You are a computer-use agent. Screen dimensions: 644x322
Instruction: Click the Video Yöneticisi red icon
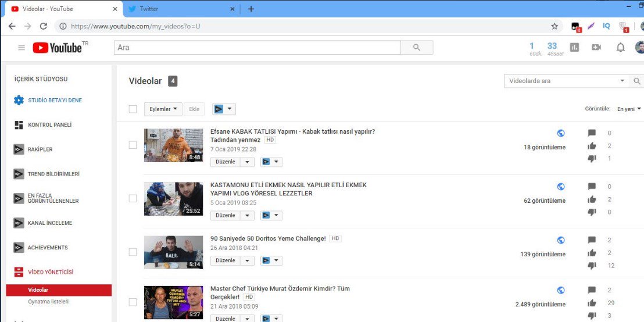pos(19,272)
